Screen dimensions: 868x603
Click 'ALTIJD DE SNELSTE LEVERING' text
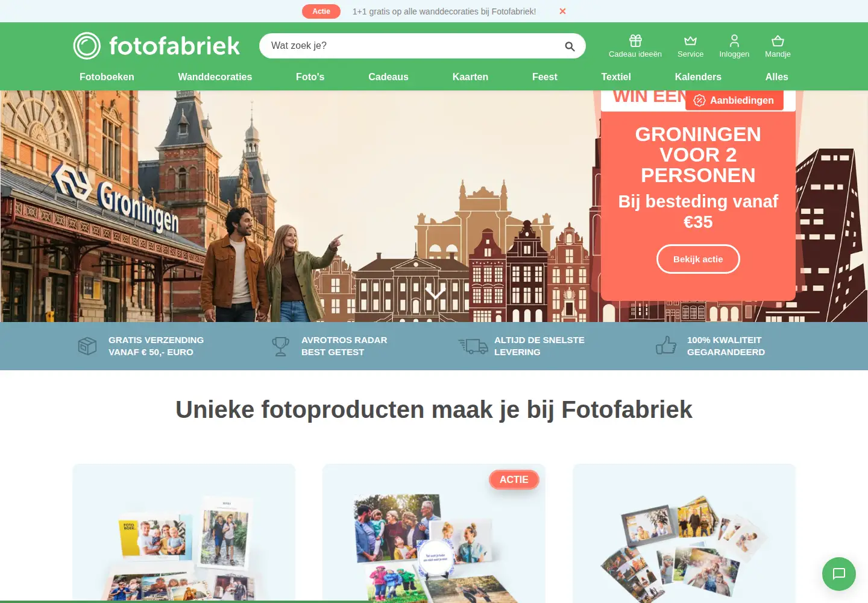point(539,346)
